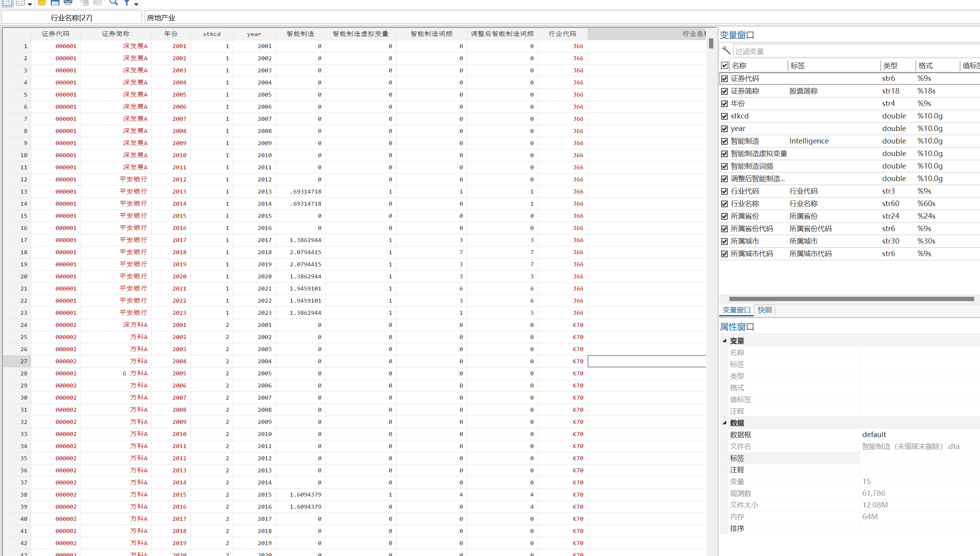Switch to the 快照 tab
The height and width of the screenshot is (556, 980).
pos(765,310)
